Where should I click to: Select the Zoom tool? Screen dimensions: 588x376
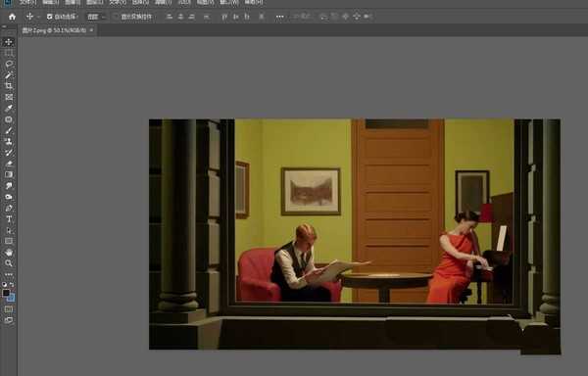point(9,263)
